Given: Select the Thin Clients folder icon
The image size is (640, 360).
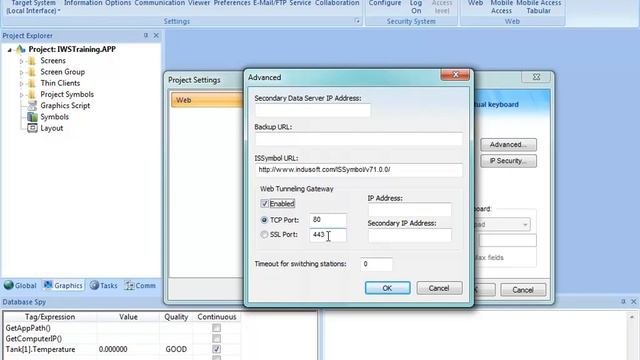Looking at the screenshot, I should [32, 83].
